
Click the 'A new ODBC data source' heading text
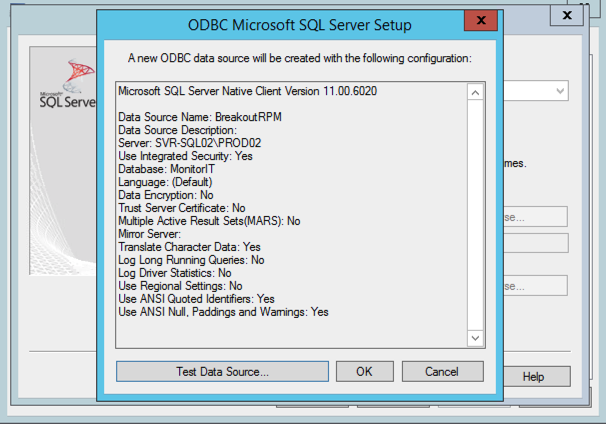[x=300, y=58]
